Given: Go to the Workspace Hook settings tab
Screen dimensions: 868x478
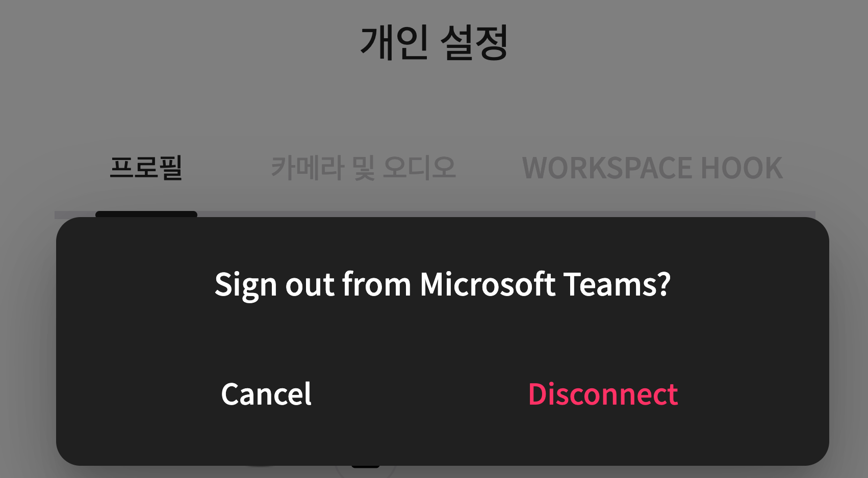Looking at the screenshot, I should 652,168.
